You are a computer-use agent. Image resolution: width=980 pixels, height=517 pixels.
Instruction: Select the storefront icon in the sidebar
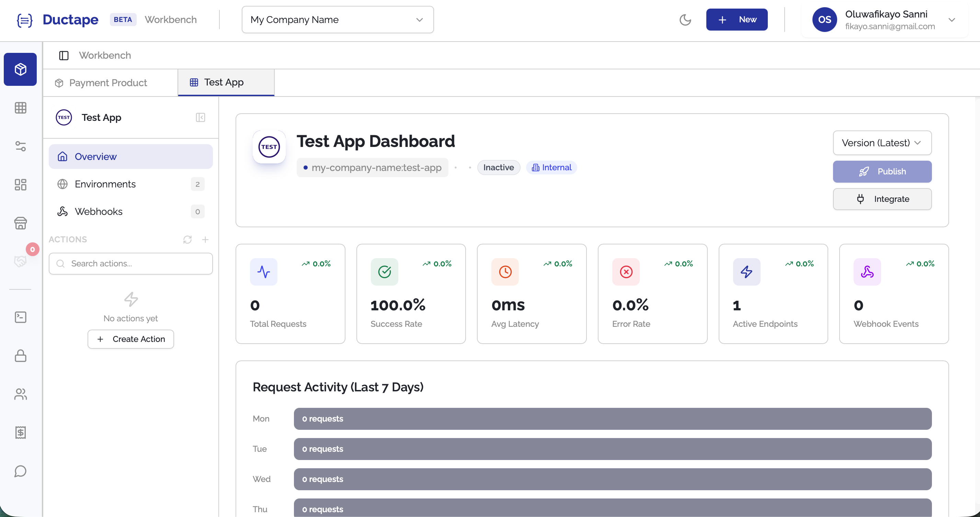click(20, 223)
